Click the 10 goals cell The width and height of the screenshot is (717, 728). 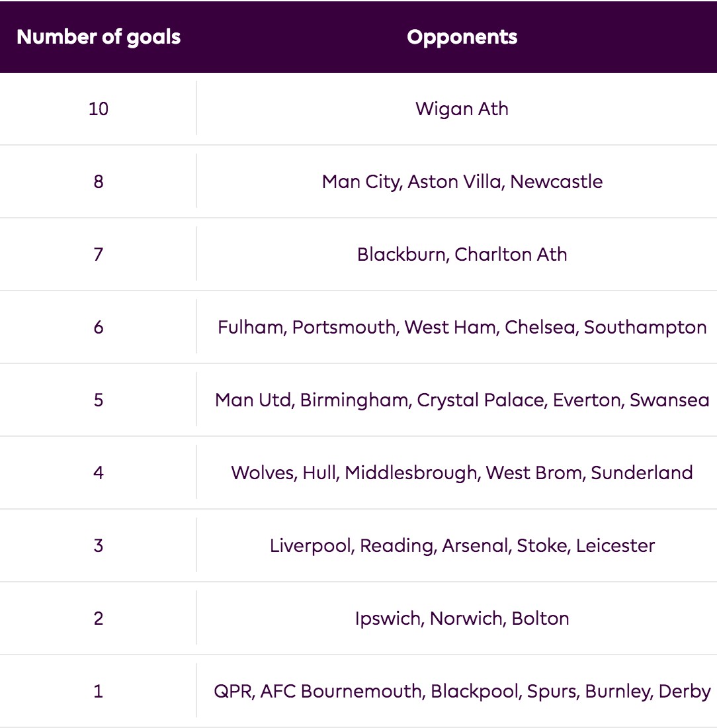coord(99,109)
